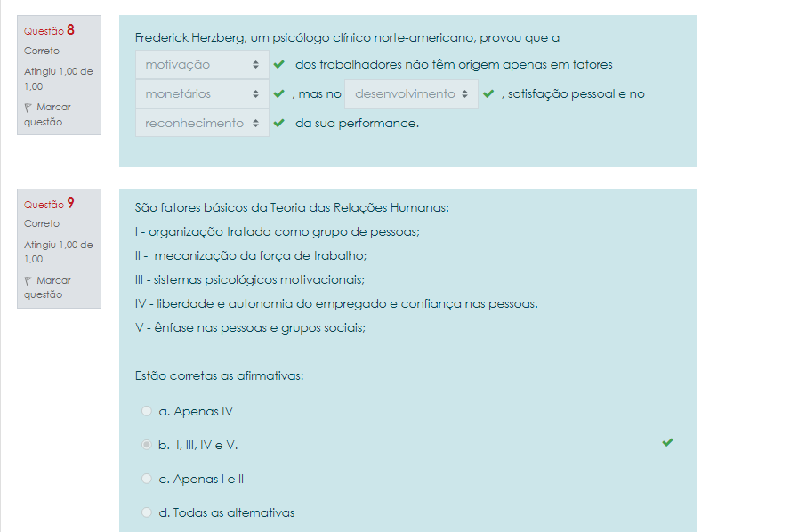Open the motivação dropdown
The height and width of the screenshot is (532, 806).
[202, 65]
